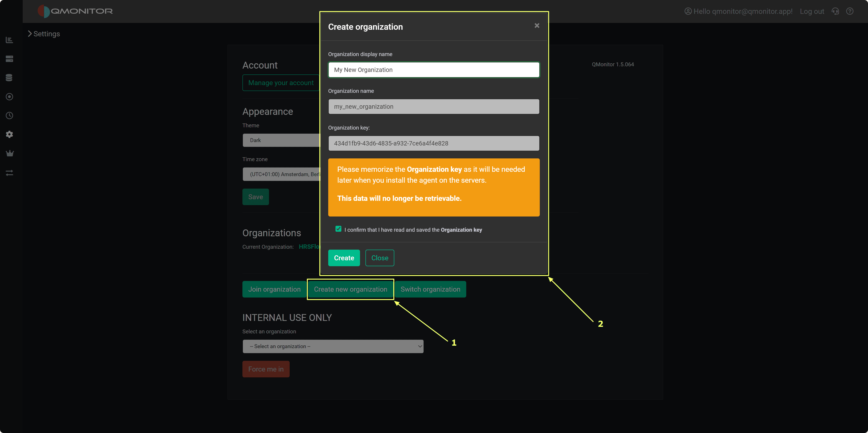Click the Close button in dialog

point(380,258)
